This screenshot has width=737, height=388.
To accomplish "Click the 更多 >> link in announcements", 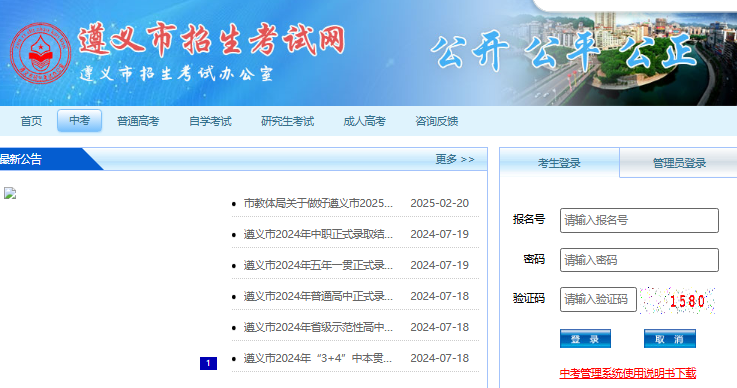I will (x=455, y=159).
